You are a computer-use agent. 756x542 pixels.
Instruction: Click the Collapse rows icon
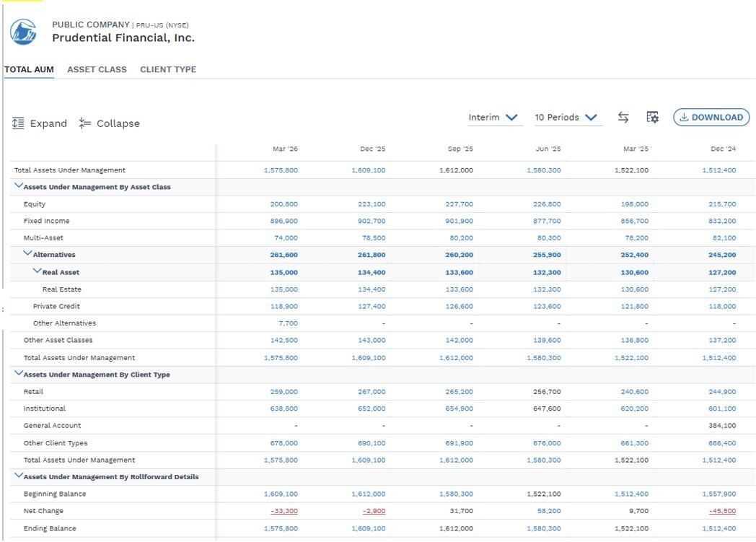click(85, 123)
